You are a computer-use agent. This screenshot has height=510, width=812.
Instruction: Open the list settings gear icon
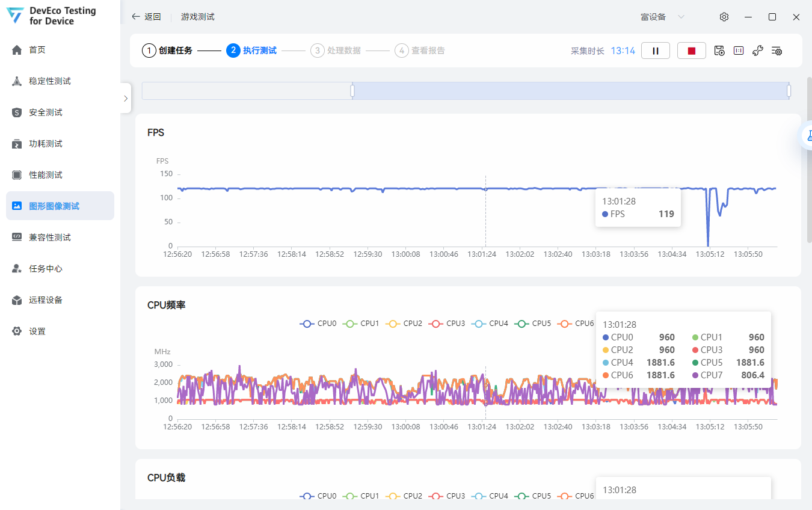pyautogui.click(x=777, y=51)
